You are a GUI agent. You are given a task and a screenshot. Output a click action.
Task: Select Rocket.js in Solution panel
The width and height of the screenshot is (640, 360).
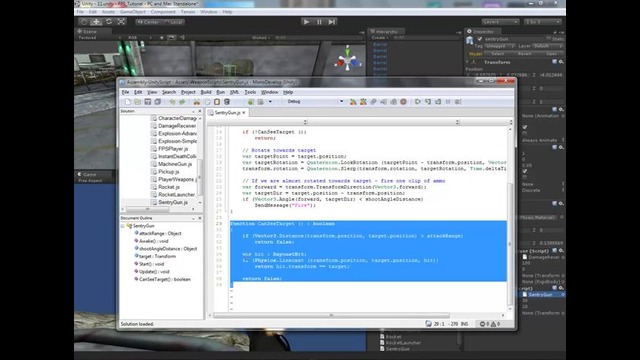(169, 187)
